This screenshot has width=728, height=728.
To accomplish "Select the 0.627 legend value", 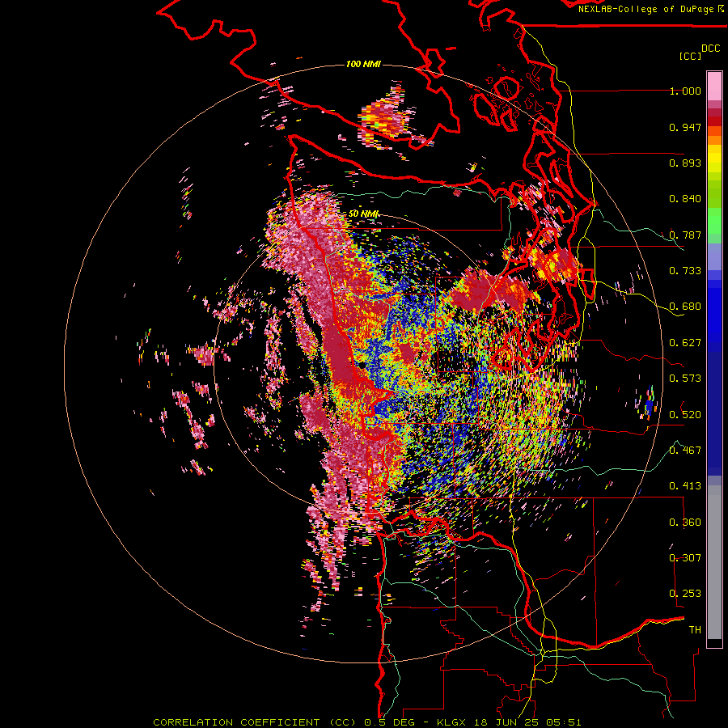I will coord(685,343).
